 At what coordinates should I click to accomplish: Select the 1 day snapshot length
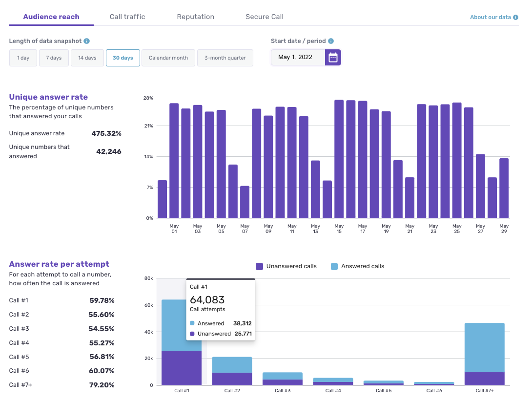click(23, 58)
